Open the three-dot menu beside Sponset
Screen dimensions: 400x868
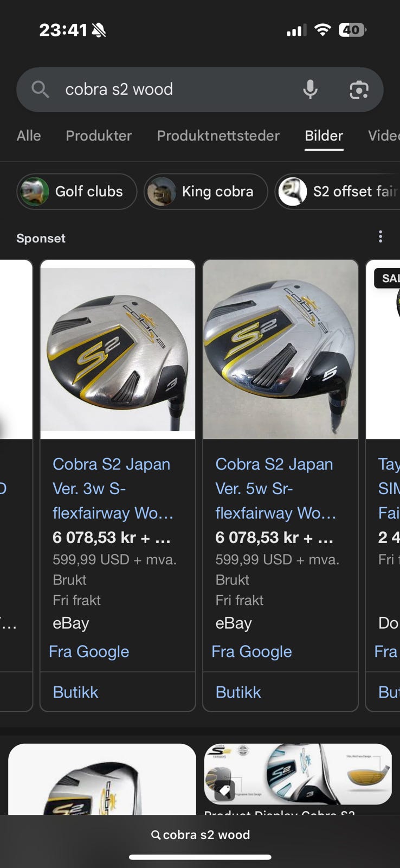coord(380,237)
